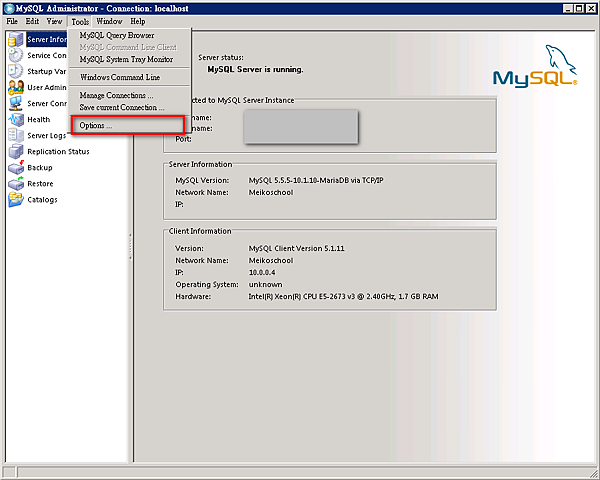Screen dimensions: 600x480
Task: Click the window resize grip corner
Action: tap(593, 472)
